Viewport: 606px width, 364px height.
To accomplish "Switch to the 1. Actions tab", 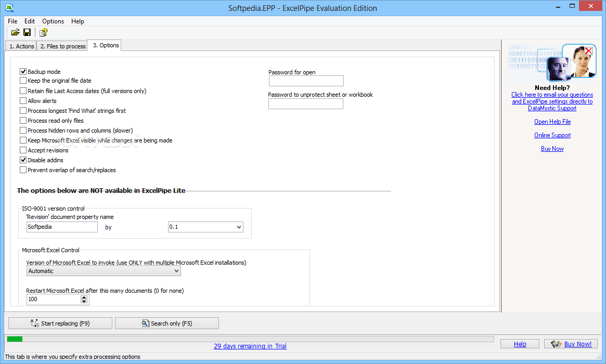I will 21,46.
